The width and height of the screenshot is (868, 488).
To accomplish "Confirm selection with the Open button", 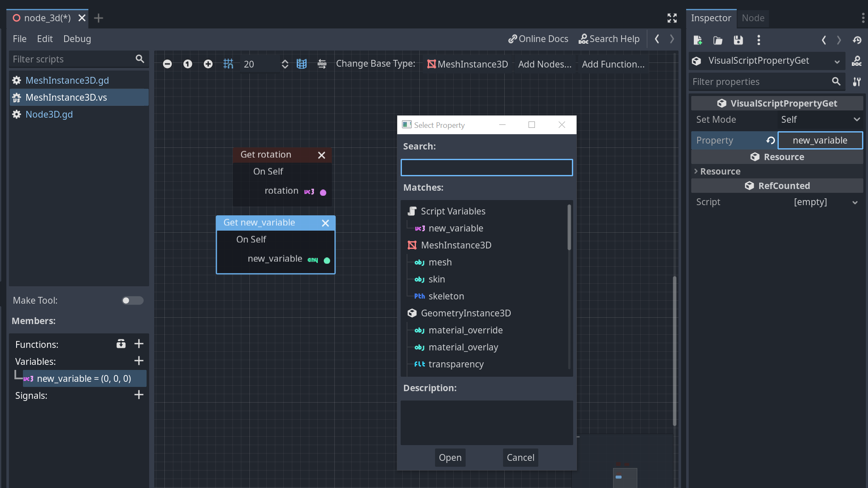I will pyautogui.click(x=450, y=457).
